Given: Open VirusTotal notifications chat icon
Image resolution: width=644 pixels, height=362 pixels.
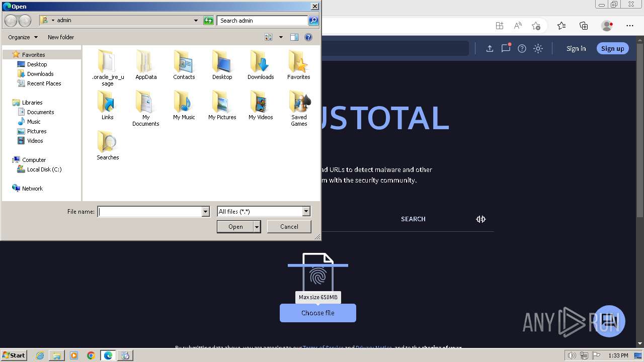Looking at the screenshot, I should tap(506, 48).
